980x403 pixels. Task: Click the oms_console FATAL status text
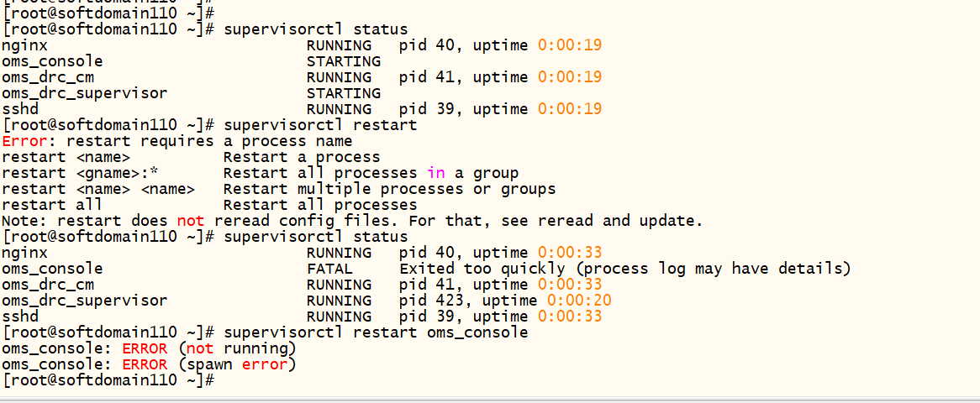329,269
